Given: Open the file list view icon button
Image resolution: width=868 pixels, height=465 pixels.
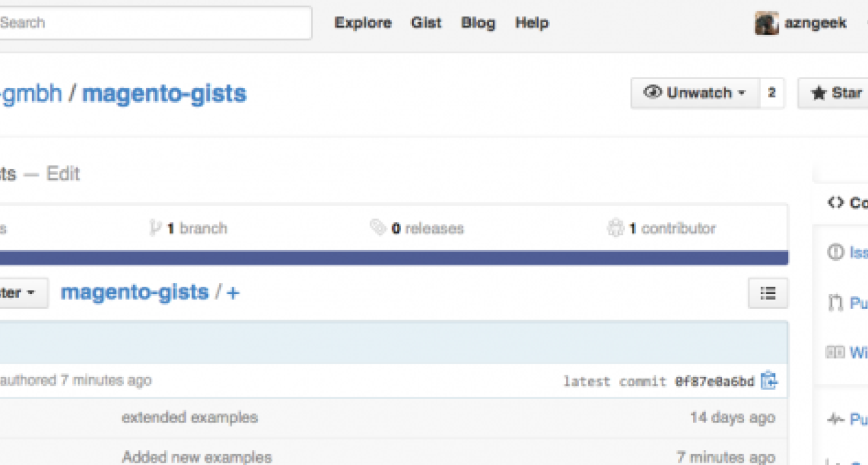Looking at the screenshot, I should pyautogui.click(x=768, y=293).
